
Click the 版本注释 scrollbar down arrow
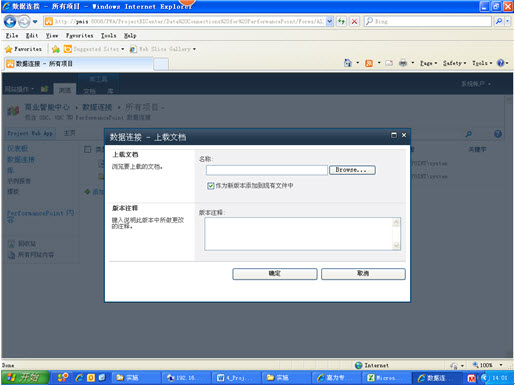(x=396, y=246)
